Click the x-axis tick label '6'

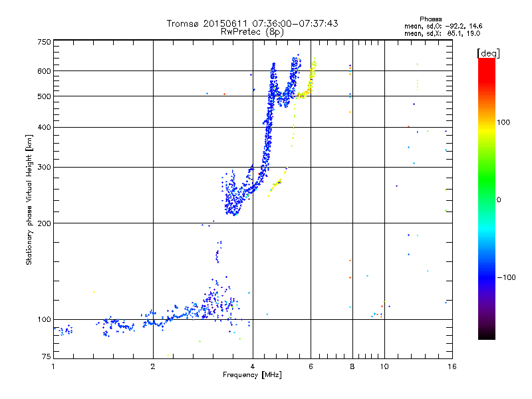pos(311,366)
